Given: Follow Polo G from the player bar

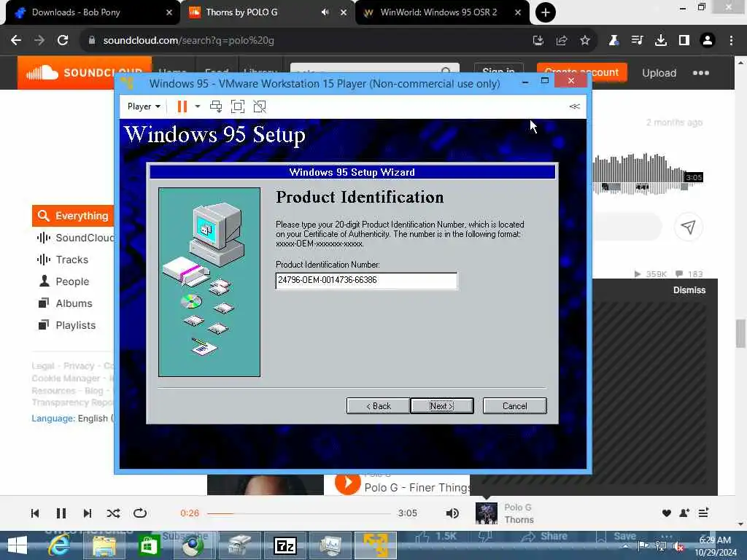Looking at the screenshot, I should [x=684, y=513].
